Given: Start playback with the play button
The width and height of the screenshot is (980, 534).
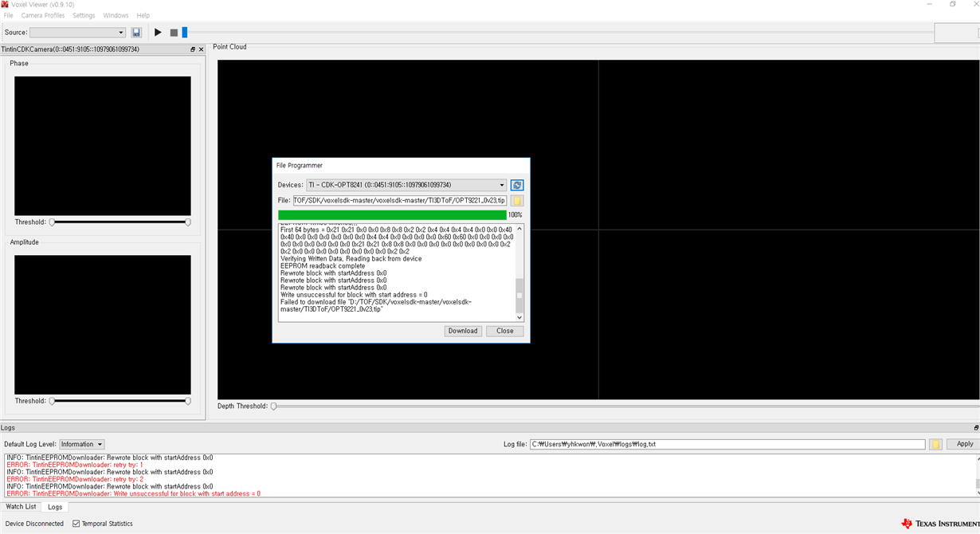Looking at the screenshot, I should (x=158, y=33).
